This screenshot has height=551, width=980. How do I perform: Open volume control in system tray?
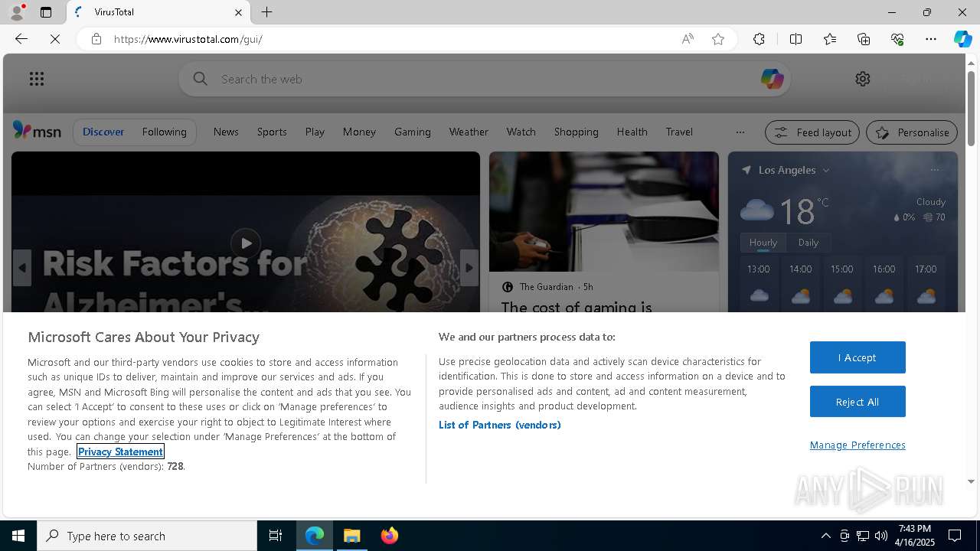coord(881,536)
